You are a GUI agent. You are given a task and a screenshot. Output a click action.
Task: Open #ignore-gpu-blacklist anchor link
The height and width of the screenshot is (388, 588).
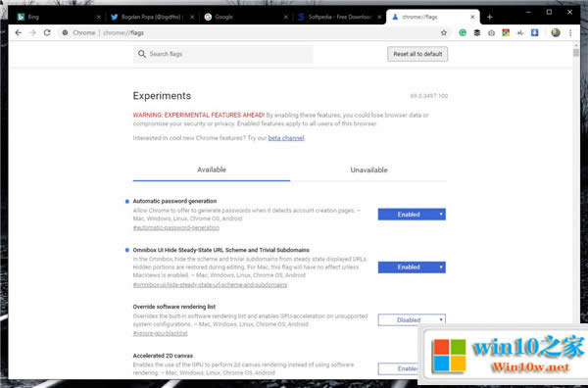click(x=160, y=333)
